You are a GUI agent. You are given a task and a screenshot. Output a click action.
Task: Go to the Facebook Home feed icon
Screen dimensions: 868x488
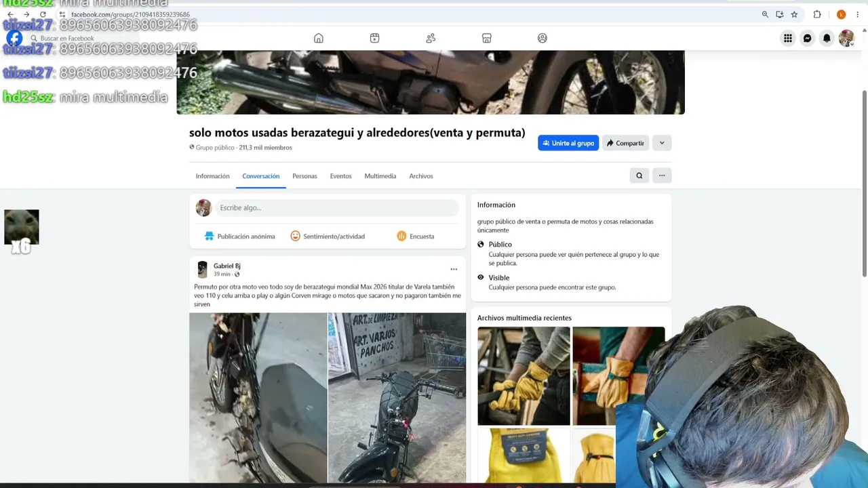click(319, 39)
